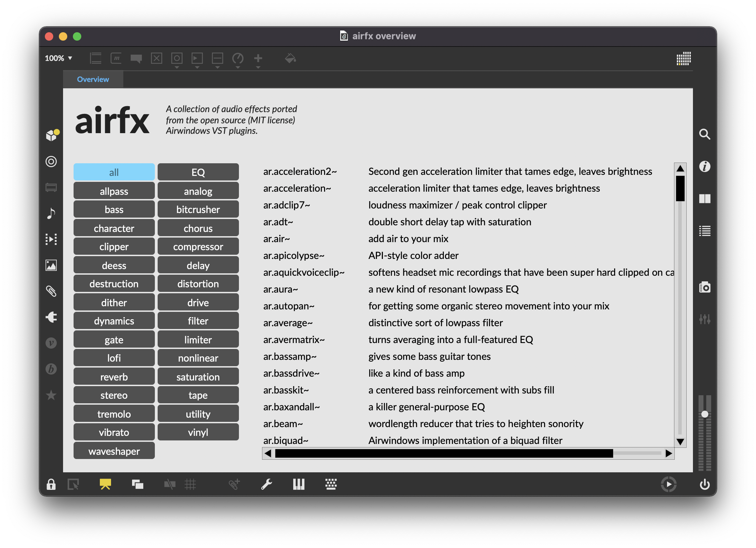Click the vertical list scrollbar thumb
Viewport: 756px width, 548px height.
click(680, 188)
